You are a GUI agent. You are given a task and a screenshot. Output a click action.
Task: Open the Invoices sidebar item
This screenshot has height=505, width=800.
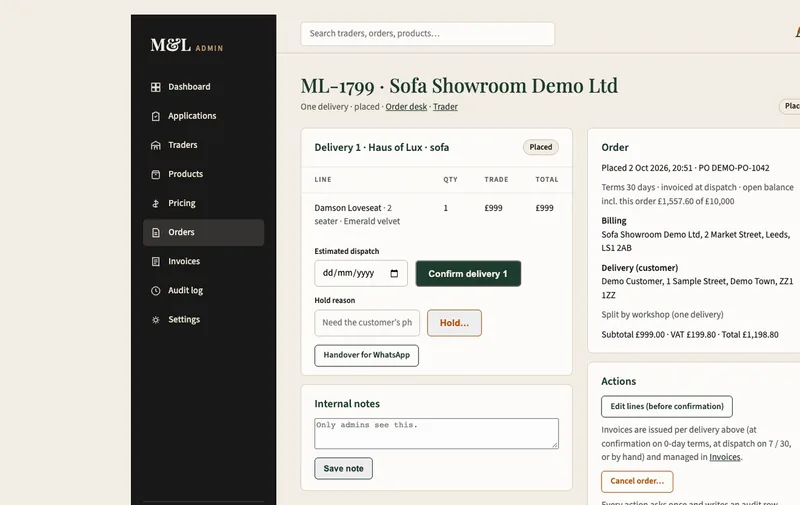pos(204,262)
